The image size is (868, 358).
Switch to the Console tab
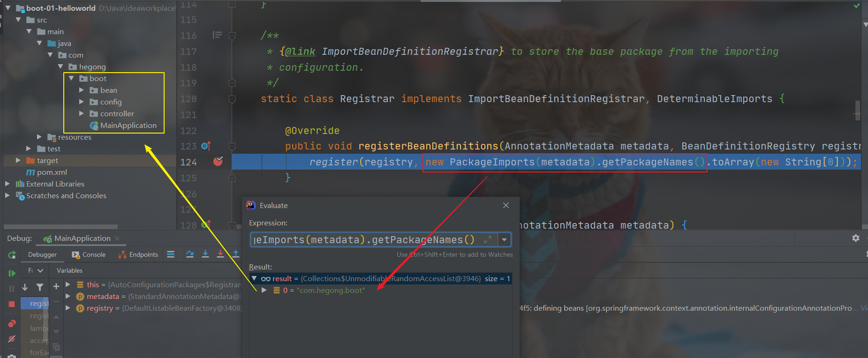89,254
